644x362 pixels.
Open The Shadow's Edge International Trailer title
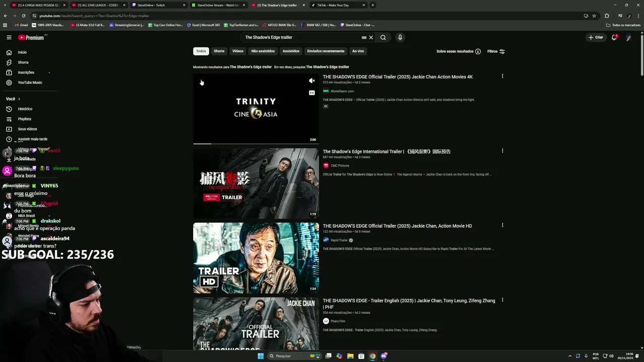[386, 151]
